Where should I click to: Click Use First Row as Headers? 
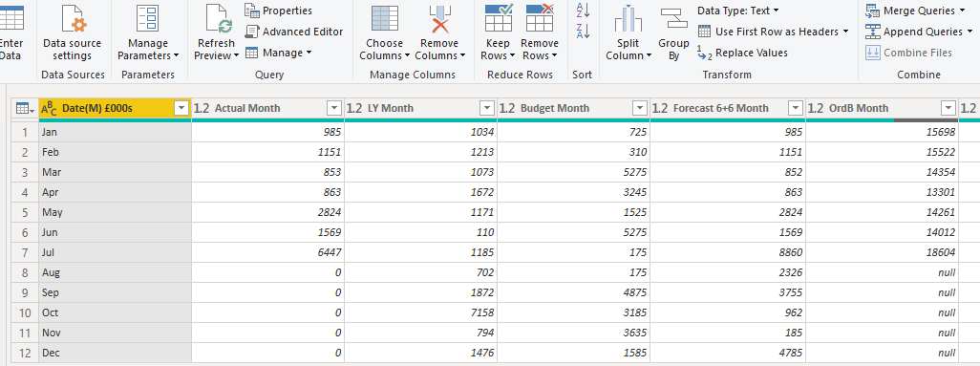tap(773, 32)
